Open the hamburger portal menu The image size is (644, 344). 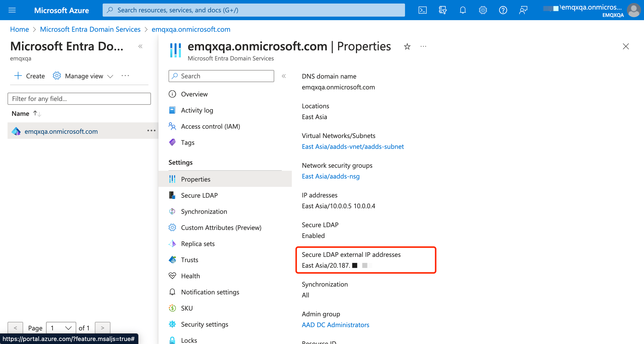point(12,10)
